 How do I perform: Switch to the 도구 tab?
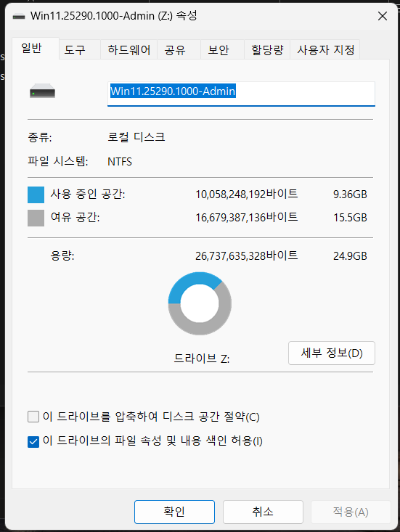click(80, 50)
